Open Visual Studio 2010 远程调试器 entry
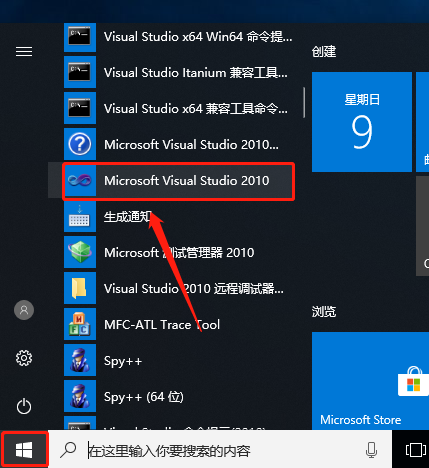This screenshot has width=429, height=468. coord(179,288)
